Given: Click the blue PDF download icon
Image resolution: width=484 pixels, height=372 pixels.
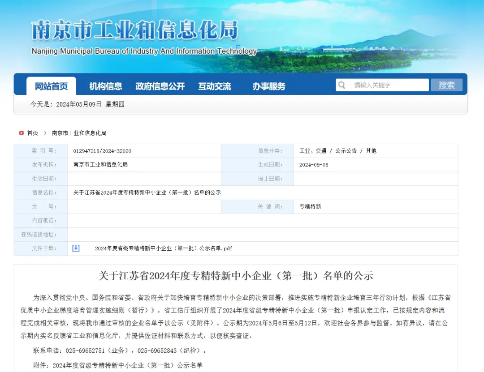Looking at the screenshot, I should point(76,248).
